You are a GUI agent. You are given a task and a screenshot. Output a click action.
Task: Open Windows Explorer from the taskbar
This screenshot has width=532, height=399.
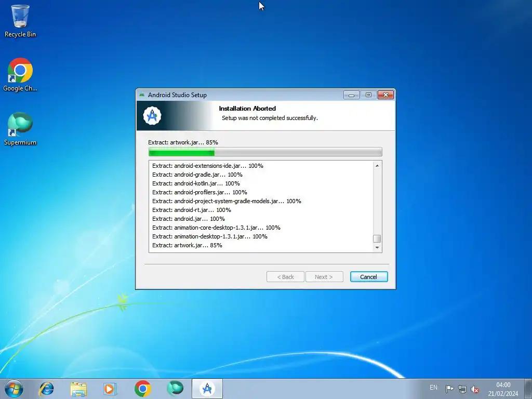click(78, 389)
